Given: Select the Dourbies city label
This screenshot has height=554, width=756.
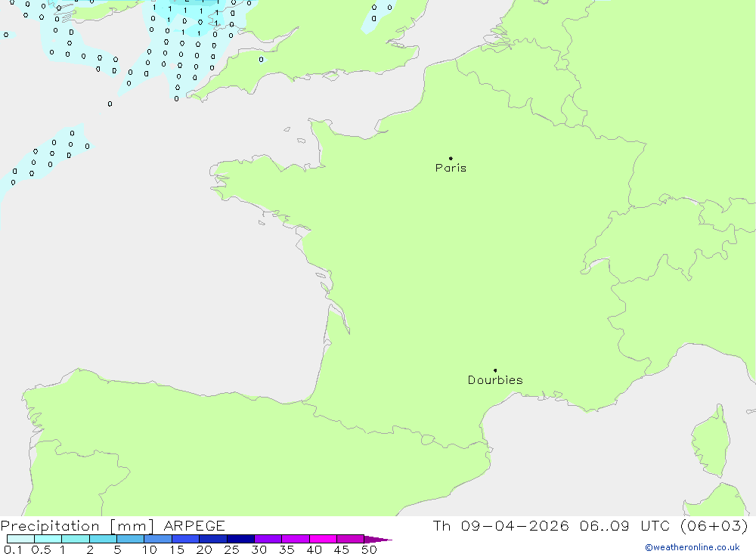Looking at the screenshot, I should click(495, 380).
